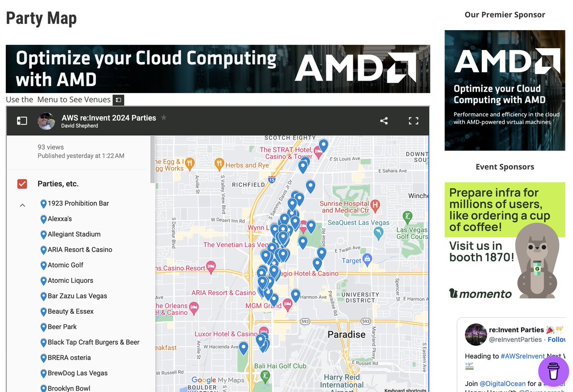The image size is (573, 392).
Task: Click the pin icon beside Beer Park
Action: 43,327
